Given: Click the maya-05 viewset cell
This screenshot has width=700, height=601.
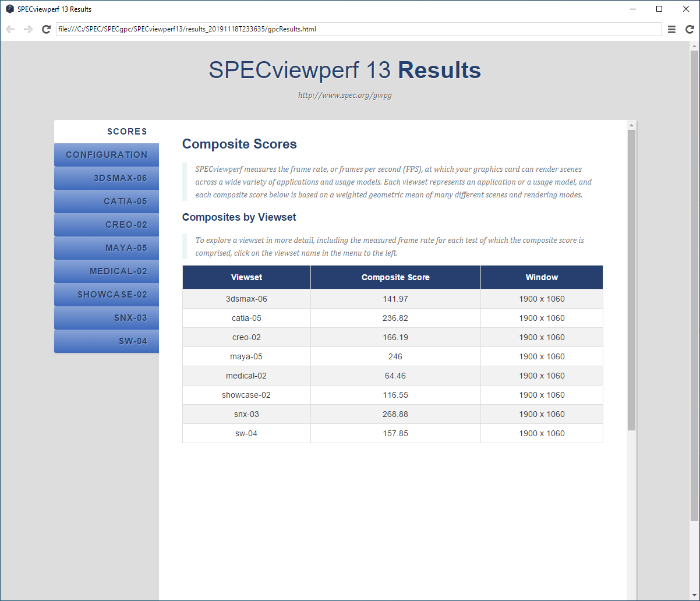Looking at the screenshot, I should click(x=246, y=356).
